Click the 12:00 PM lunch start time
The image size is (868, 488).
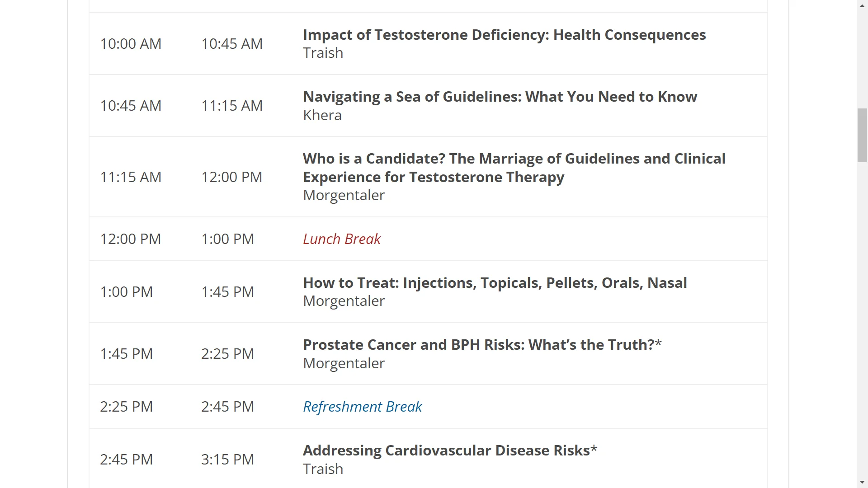click(x=131, y=239)
